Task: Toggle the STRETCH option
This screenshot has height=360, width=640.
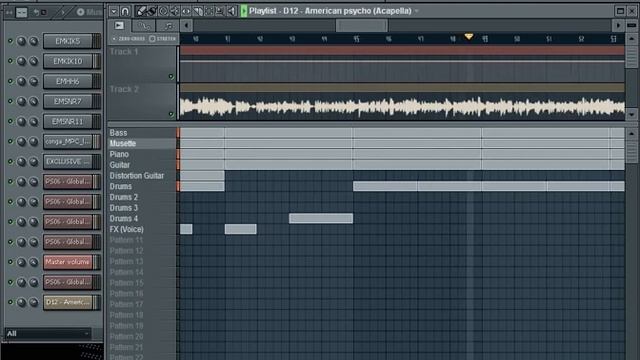Action: point(162,39)
